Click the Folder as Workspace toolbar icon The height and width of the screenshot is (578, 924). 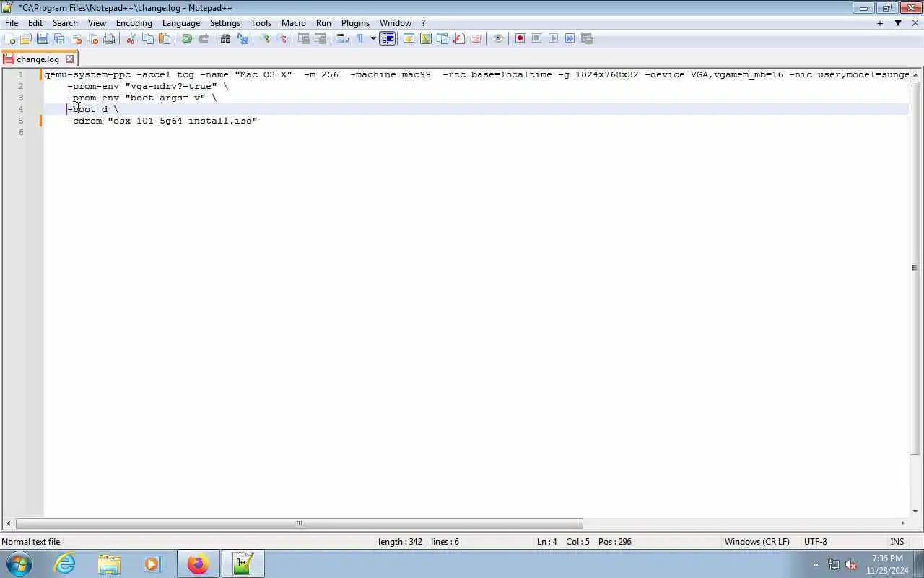[476, 38]
